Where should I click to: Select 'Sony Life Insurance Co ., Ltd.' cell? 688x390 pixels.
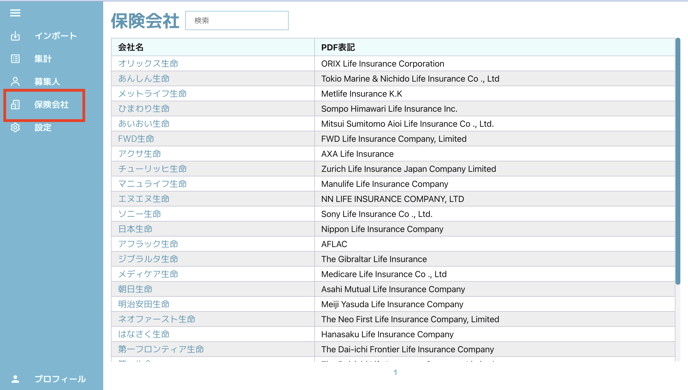[x=494, y=214]
